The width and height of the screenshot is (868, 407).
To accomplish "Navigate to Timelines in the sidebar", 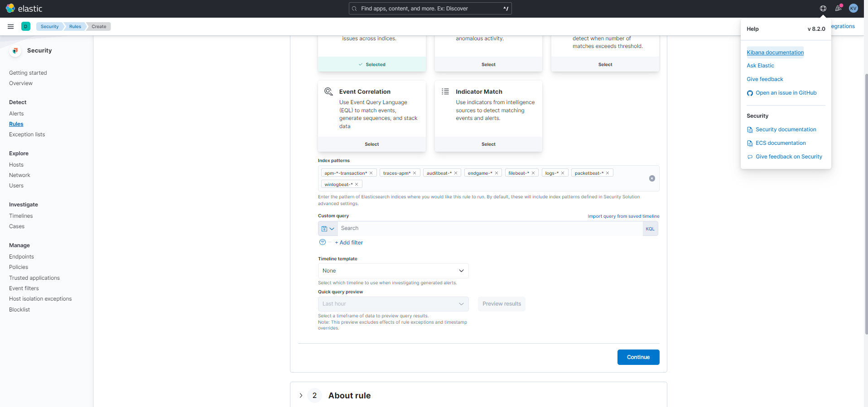I will (21, 216).
